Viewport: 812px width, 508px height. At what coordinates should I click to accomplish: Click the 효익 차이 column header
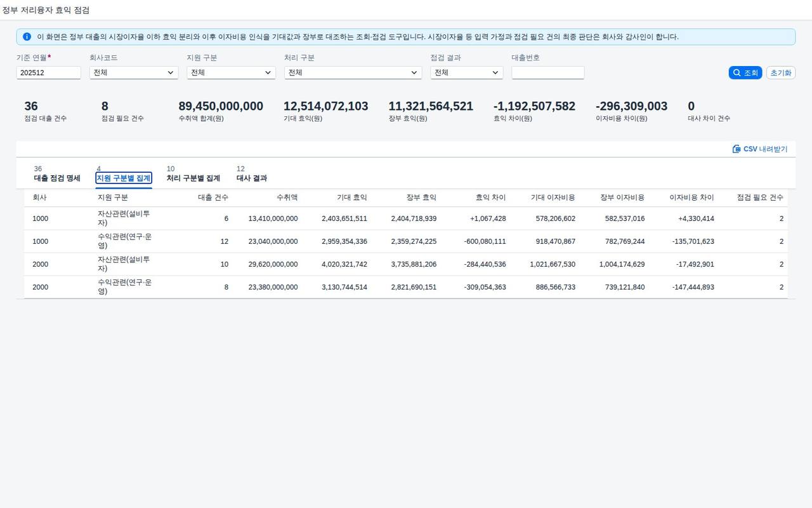(x=491, y=197)
